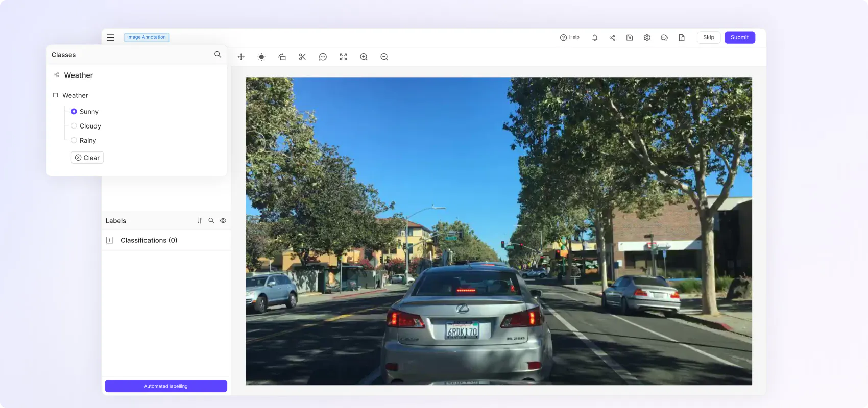Open settings gear
This screenshot has width=868, height=408.
coord(647,37)
